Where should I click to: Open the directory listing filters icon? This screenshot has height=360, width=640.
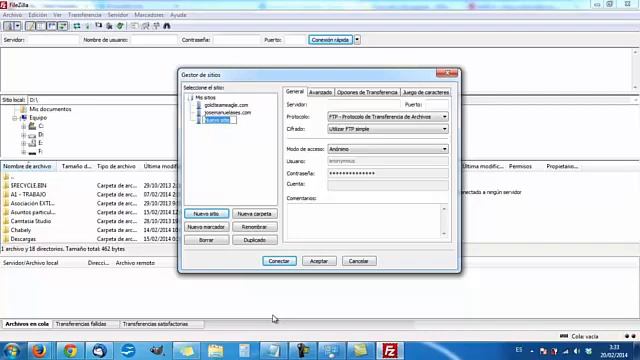pos(134,26)
